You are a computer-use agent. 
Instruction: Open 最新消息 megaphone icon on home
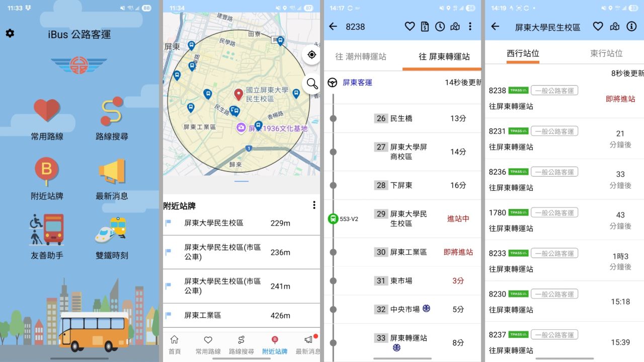(112, 172)
